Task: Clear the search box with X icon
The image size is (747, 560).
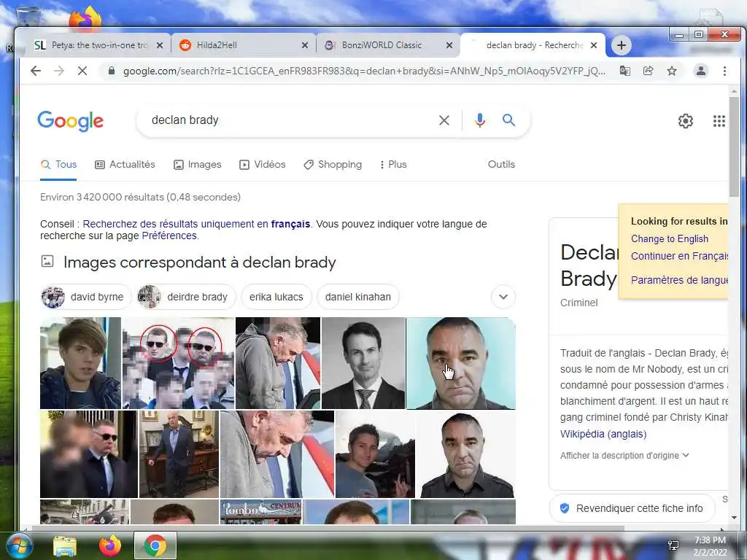Action: [444, 120]
